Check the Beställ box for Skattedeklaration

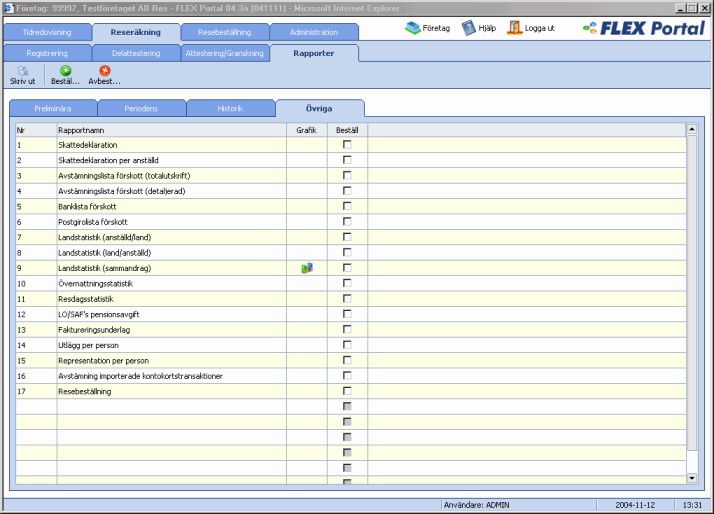coord(348,145)
